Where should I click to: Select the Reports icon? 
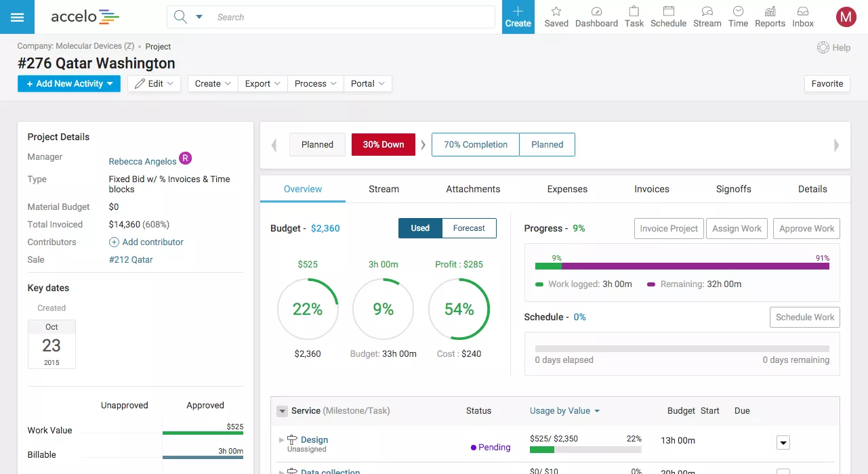click(x=770, y=16)
